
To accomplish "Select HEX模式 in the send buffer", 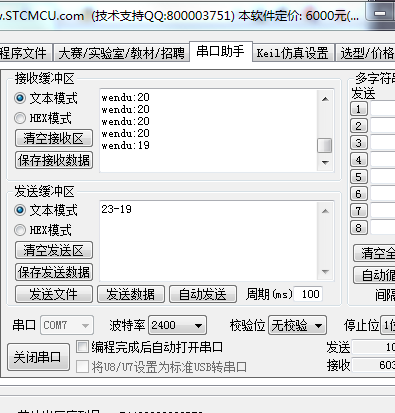I will click(43, 230).
